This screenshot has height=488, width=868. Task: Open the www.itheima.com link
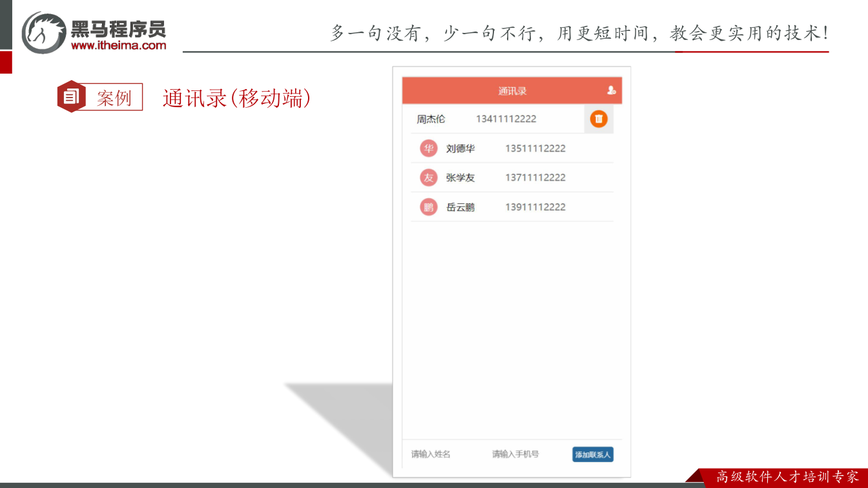tap(118, 45)
